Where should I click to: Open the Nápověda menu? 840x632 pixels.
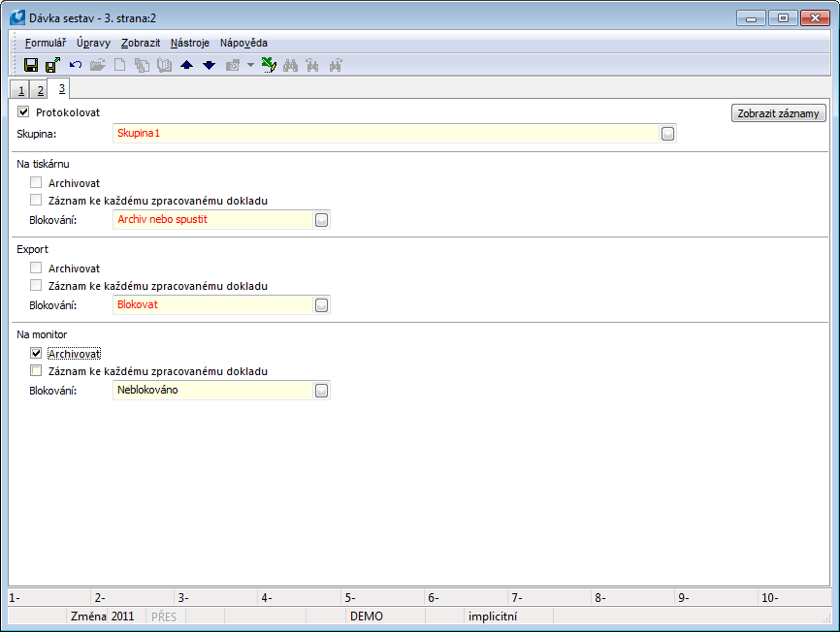point(243,43)
